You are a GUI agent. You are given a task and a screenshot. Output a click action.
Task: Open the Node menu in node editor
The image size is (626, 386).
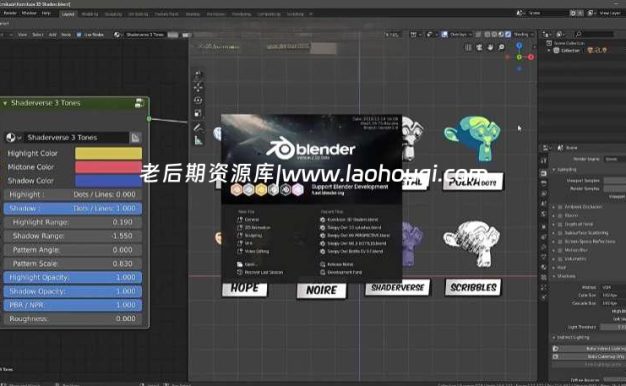click(66, 35)
